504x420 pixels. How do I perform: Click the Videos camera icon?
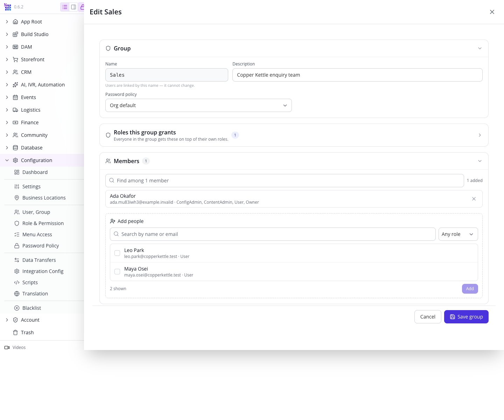click(7, 348)
